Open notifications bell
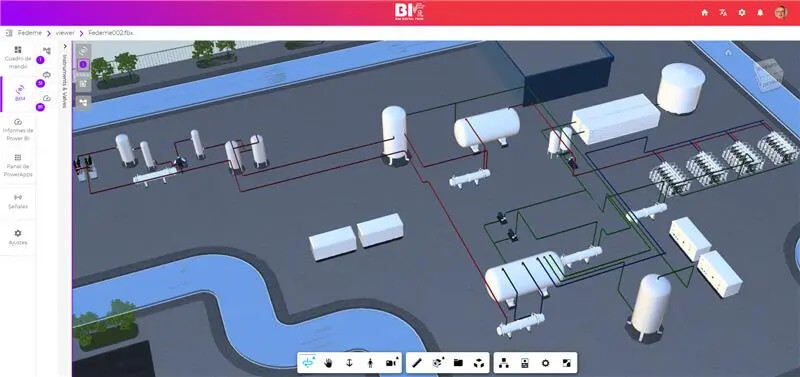This screenshot has height=377, width=800. (x=760, y=13)
